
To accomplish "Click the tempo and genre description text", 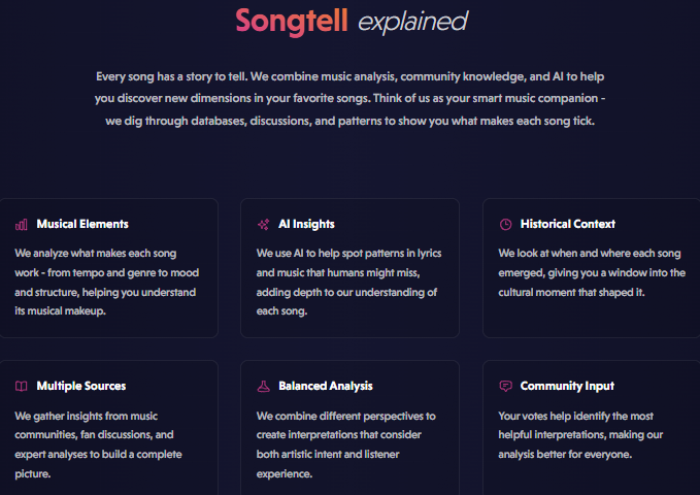I will click(x=107, y=282).
